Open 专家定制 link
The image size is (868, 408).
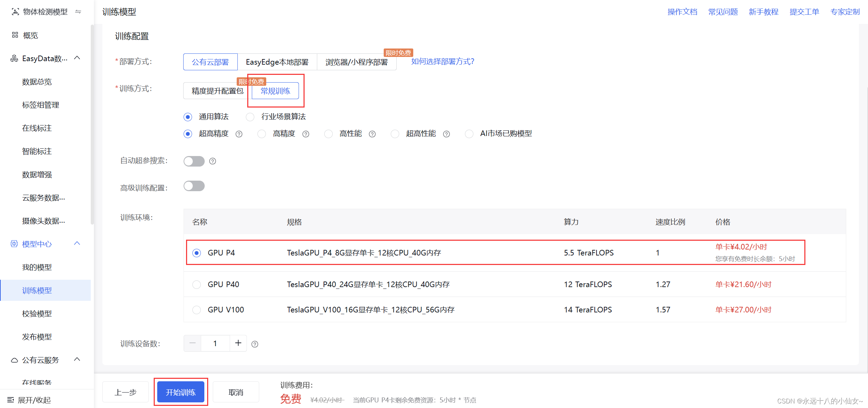point(845,12)
